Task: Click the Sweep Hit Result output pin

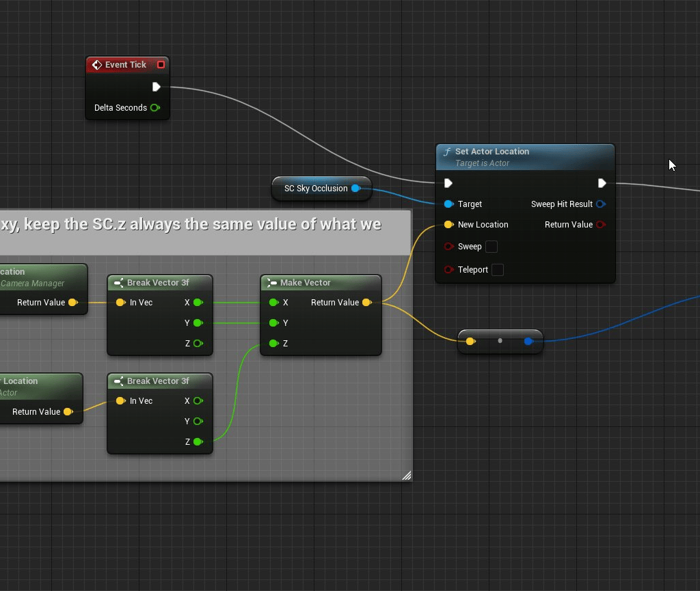Action: click(x=600, y=204)
